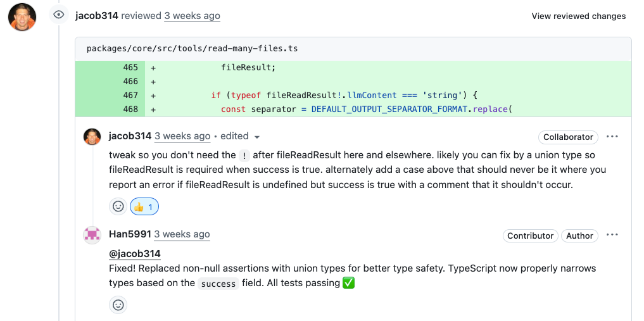
Task: Click the plus marker on line 465
Action: coord(153,67)
